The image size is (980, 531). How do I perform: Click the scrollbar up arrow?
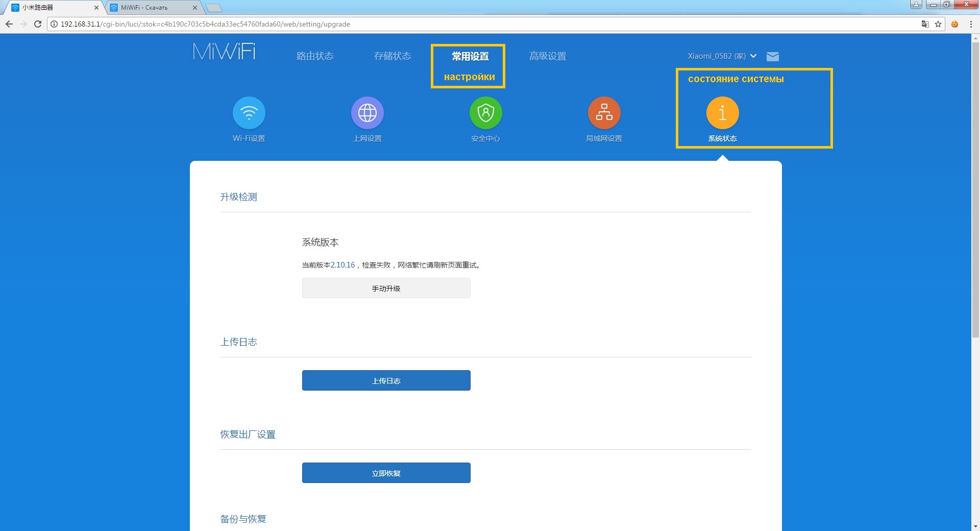[975, 38]
